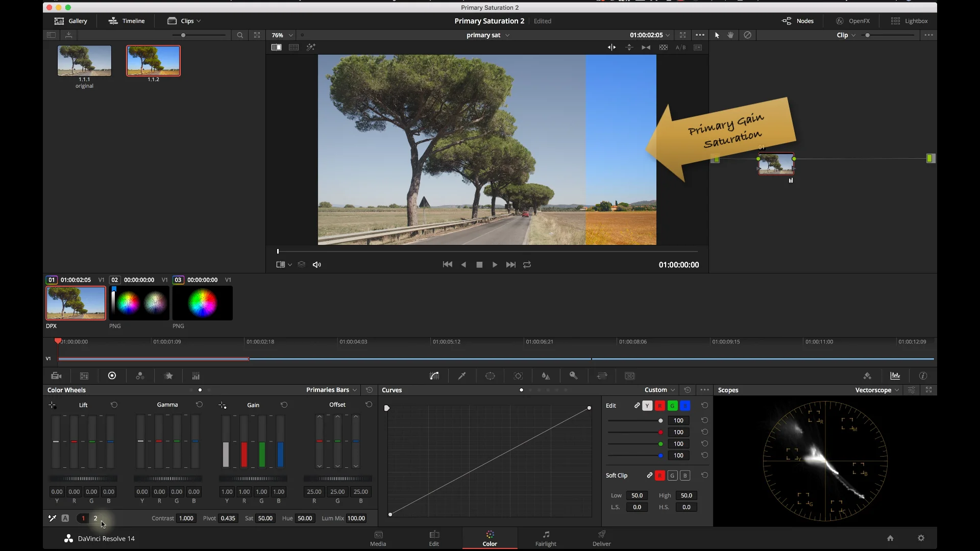Open the OpenFX panel
The height and width of the screenshot is (551, 980).
click(x=853, y=21)
